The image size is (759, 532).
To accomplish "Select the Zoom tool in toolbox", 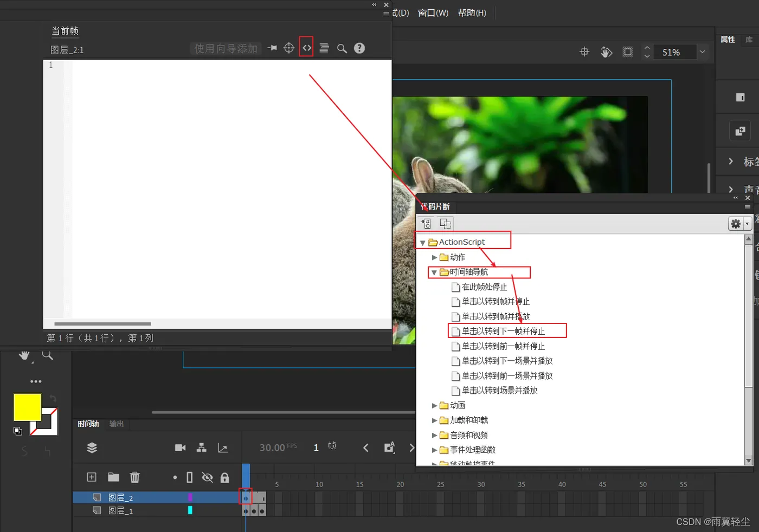I will point(48,355).
